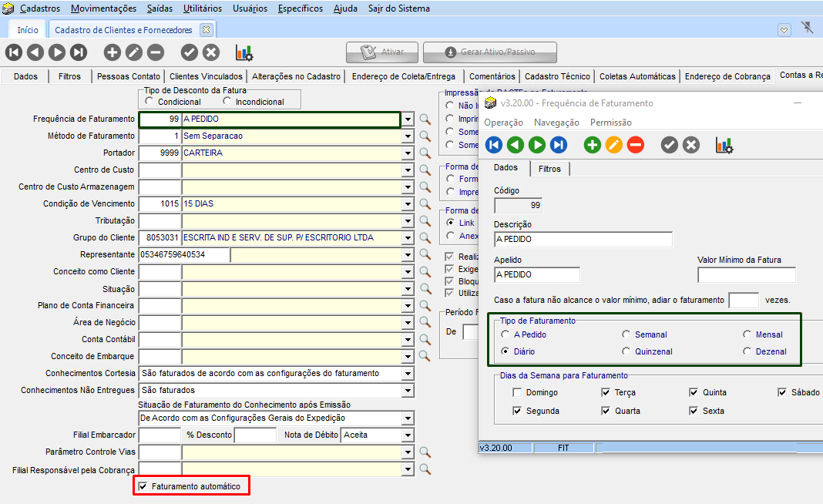The image size is (823, 504).
Task: Click search magnifier beside Portador field
Action: (x=425, y=153)
